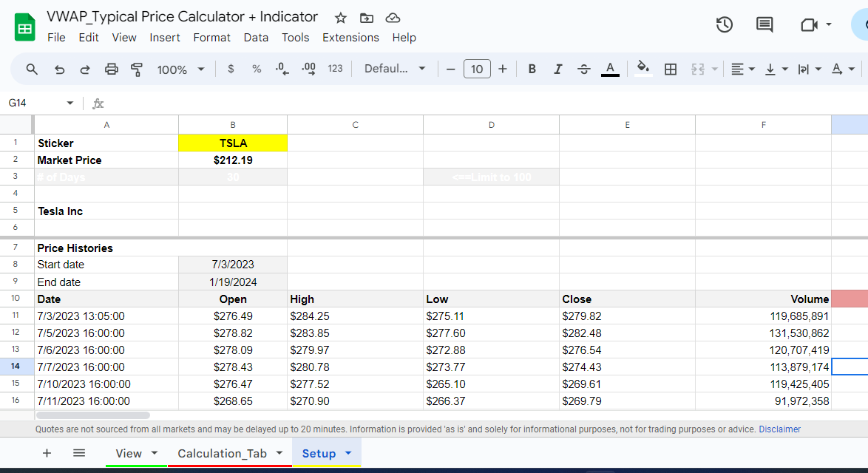Open the Tools menu
The image size is (868, 473).
[295, 38]
